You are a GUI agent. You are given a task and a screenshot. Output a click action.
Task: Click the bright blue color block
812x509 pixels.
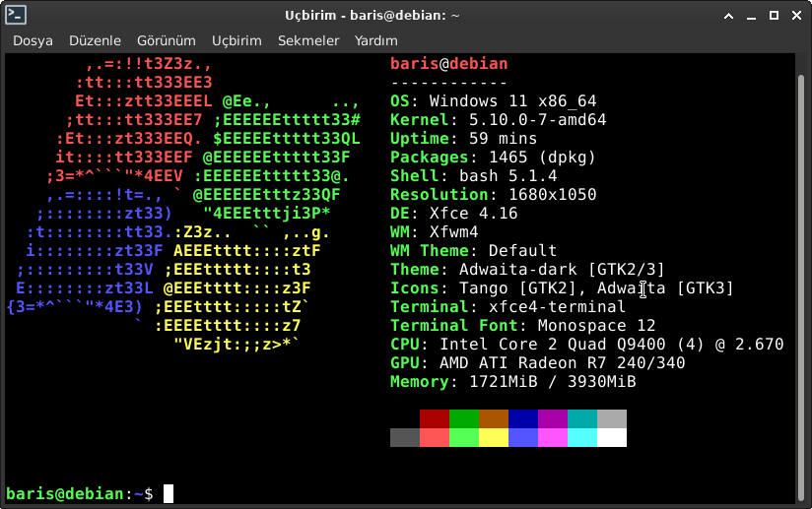523,437
